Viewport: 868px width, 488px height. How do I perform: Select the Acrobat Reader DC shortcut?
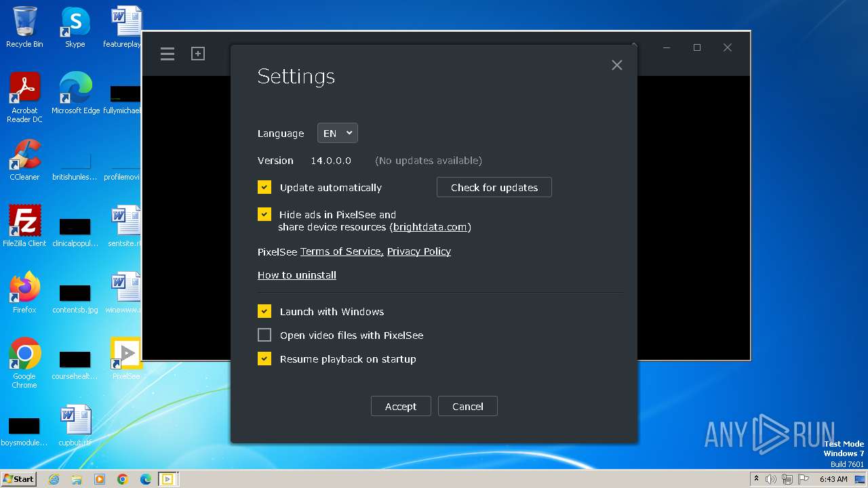(x=24, y=98)
